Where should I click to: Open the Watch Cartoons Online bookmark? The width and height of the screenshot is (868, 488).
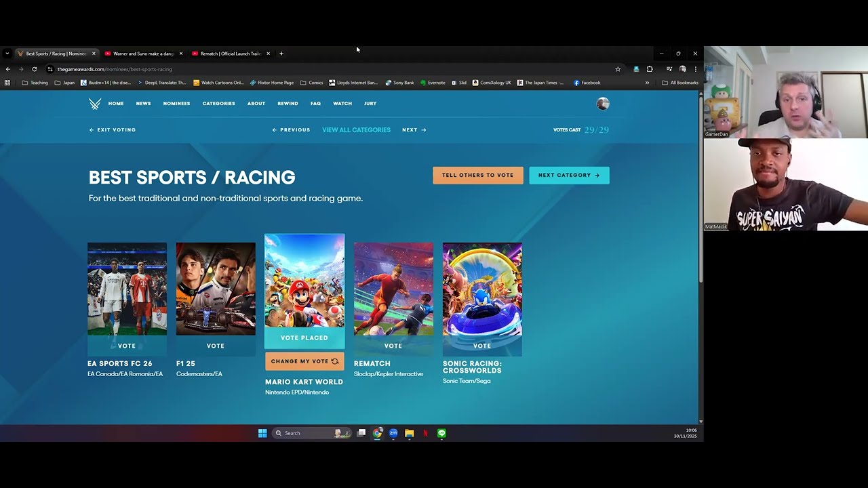point(218,83)
